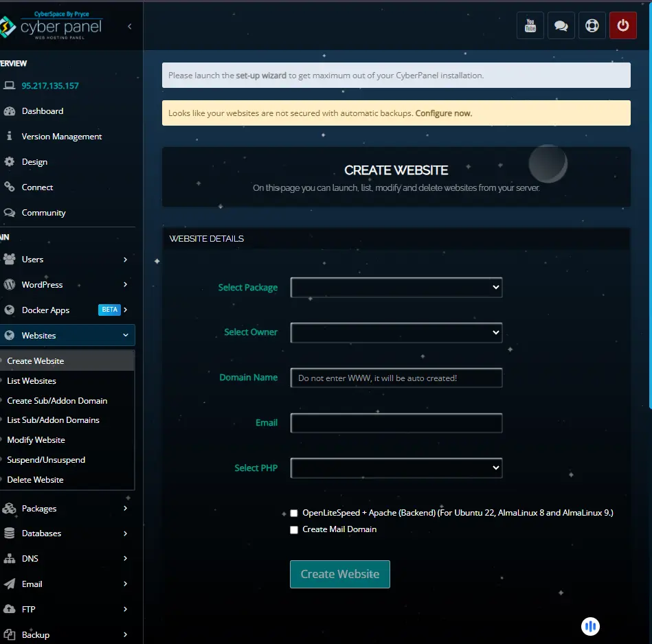Click the Connect label in sidebar
The image size is (652, 644).
pyautogui.click(x=37, y=187)
